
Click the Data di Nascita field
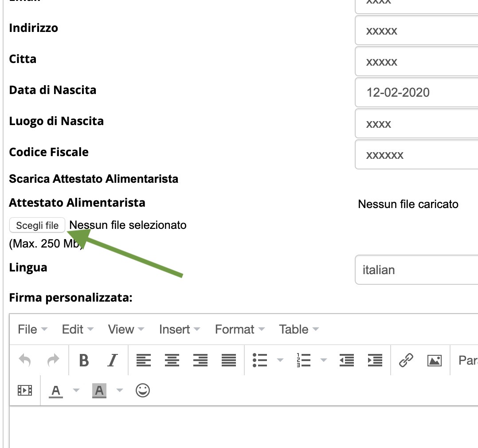(416, 92)
